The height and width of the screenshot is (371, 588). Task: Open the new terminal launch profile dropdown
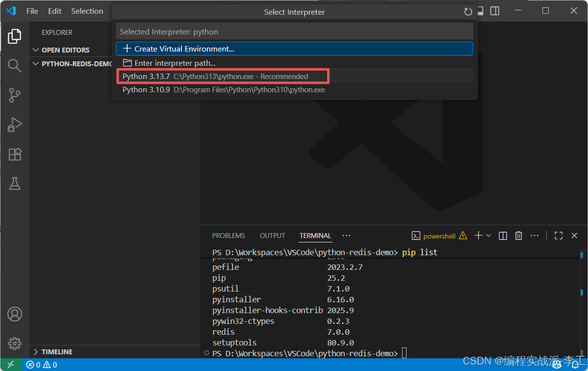[x=488, y=236]
